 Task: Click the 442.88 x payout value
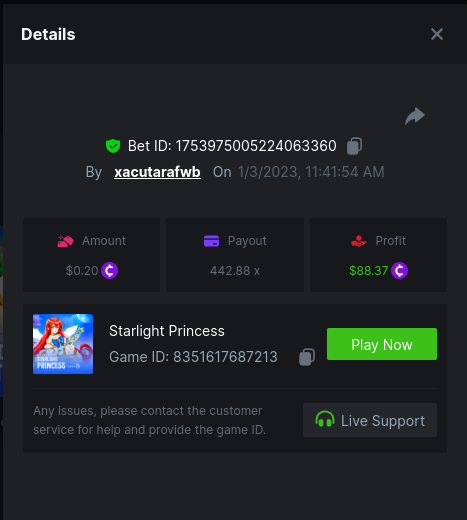235,271
